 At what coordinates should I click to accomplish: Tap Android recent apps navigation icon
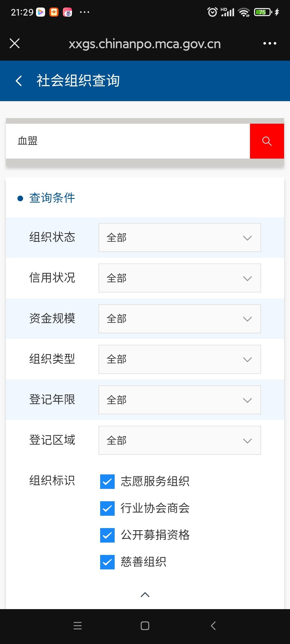pyautogui.click(x=78, y=626)
